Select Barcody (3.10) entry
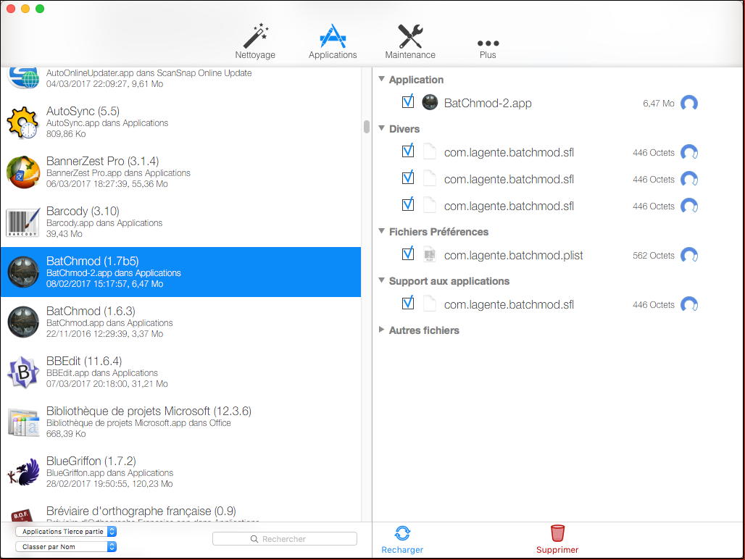745x560 pixels. 180,222
